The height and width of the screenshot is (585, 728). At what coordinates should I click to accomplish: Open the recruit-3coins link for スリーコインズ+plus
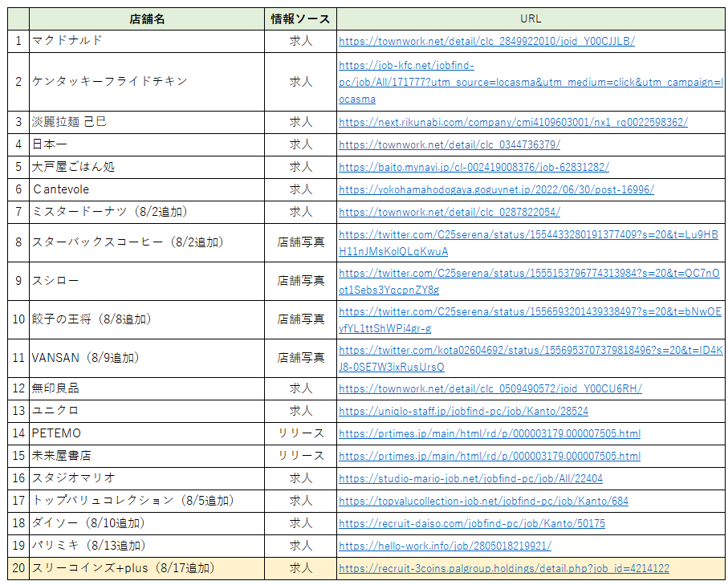coord(504,569)
